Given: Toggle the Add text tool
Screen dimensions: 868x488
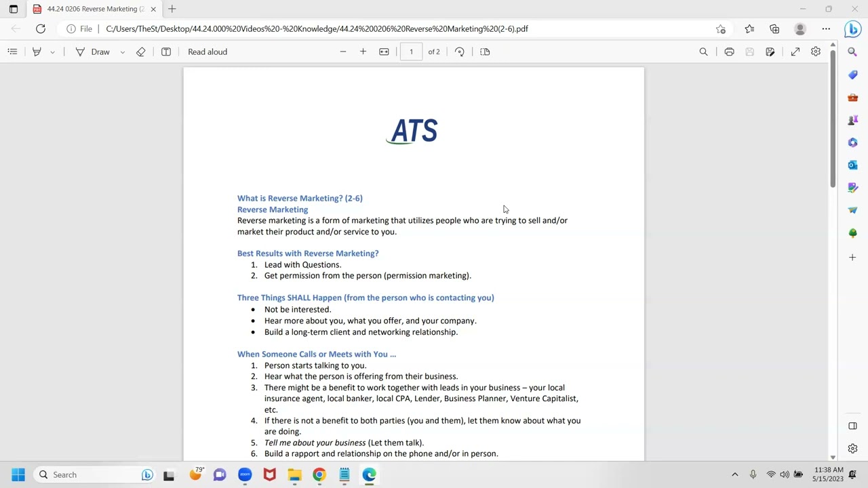Looking at the screenshot, I should pyautogui.click(x=166, y=52).
